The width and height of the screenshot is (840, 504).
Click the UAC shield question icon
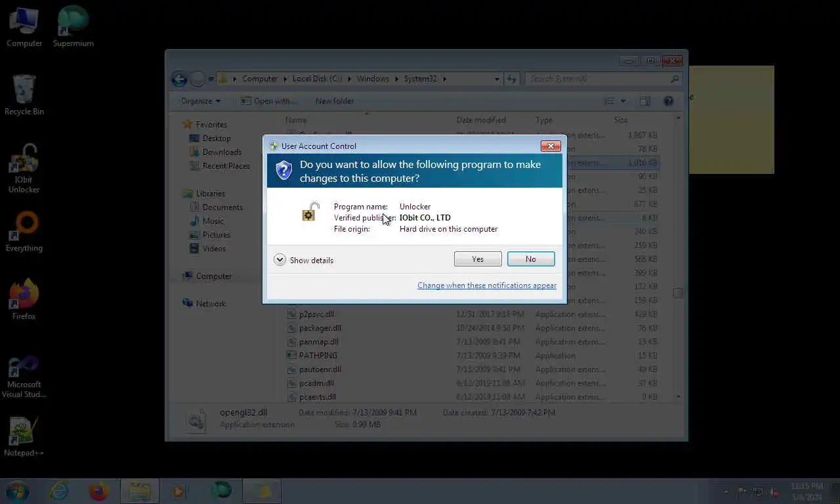point(283,171)
